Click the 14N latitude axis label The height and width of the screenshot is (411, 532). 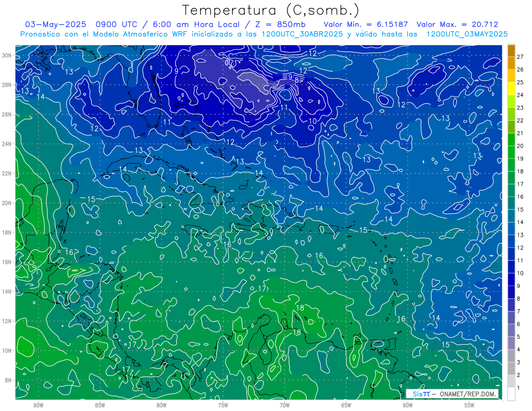coord(7,292)
